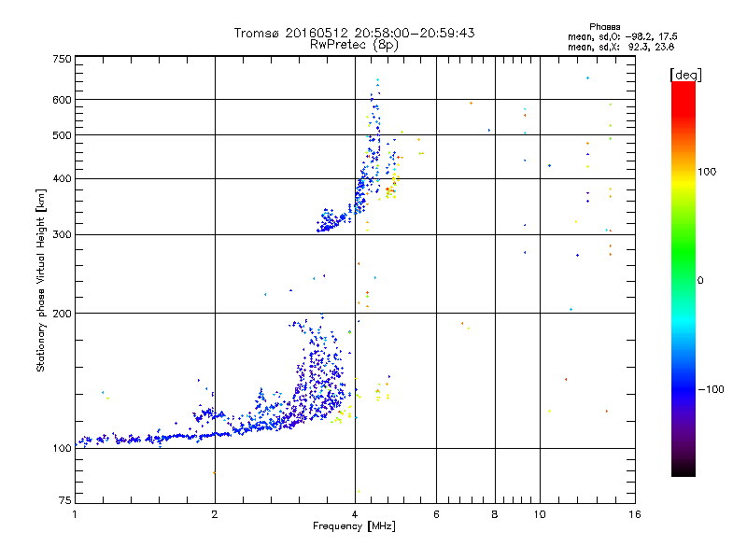Click the x-axis tick label '8'
Viewport: 747px width, 560px height.
[495, 514]
